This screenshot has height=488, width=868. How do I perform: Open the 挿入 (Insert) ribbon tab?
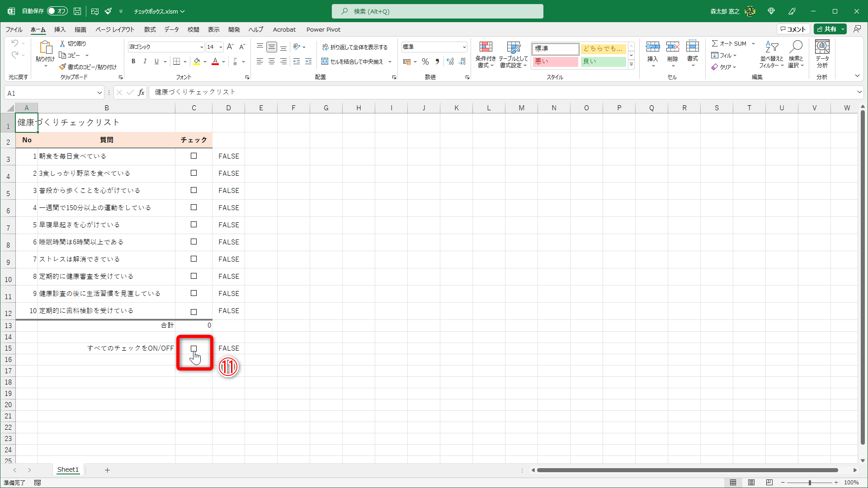60,29
